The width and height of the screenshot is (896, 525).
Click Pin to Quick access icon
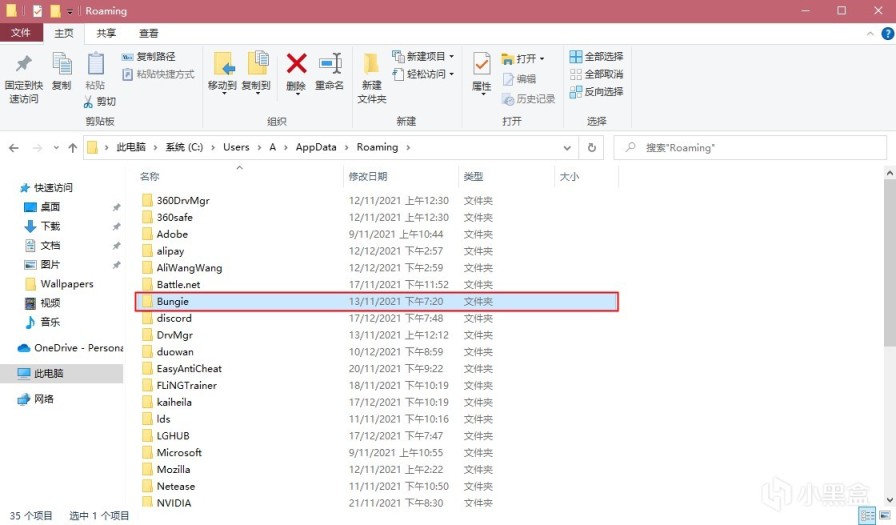point(24,64)
